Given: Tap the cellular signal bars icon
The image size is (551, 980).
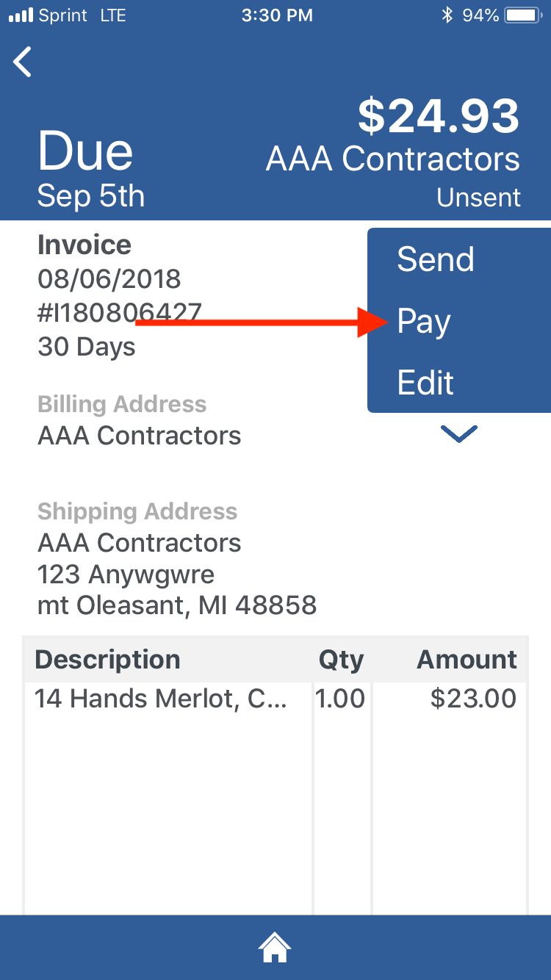Looking at the screenshot, I should (21, 15).
